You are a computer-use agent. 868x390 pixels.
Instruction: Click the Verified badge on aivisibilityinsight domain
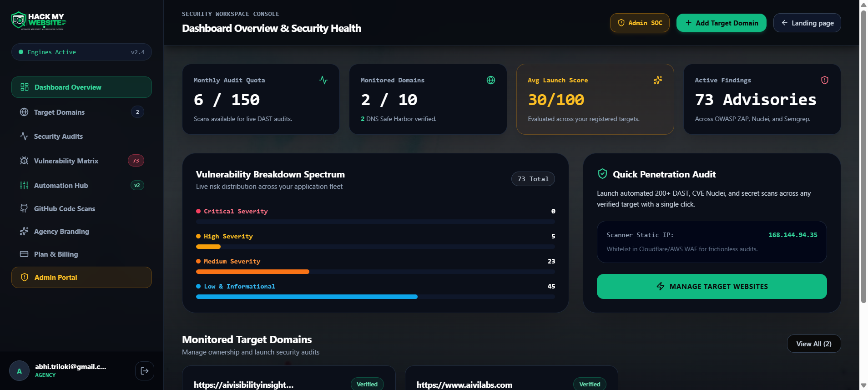[x=367, y=384]
